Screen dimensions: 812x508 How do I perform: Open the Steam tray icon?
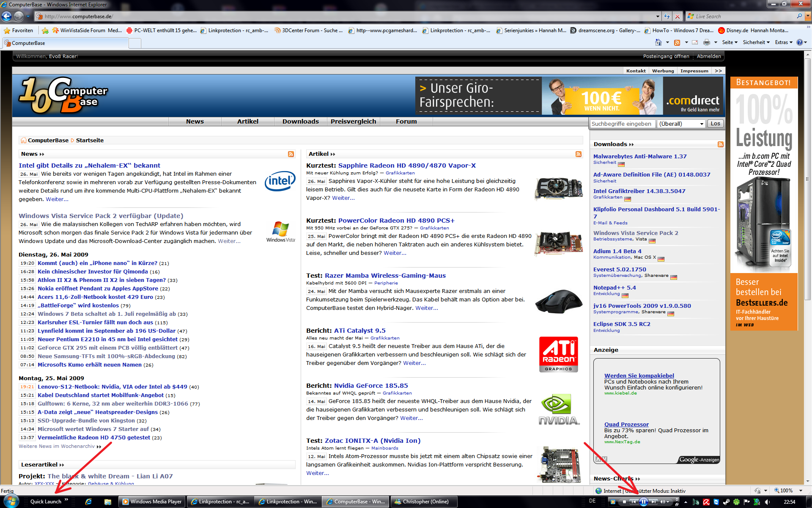(x=726, y=502)
